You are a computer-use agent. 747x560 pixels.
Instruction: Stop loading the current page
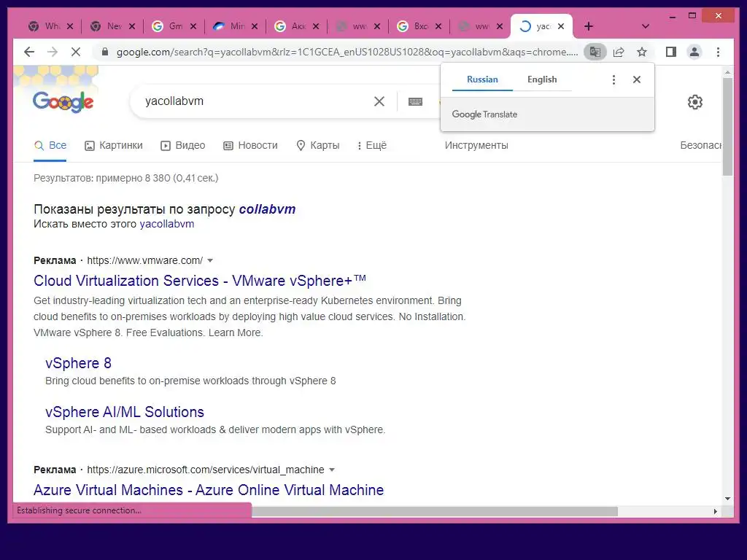point(76,52)
